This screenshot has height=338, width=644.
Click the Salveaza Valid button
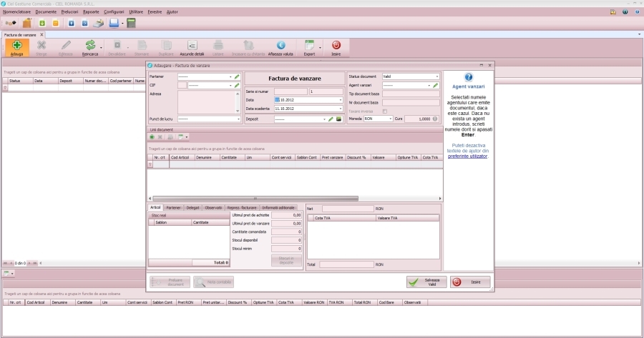click(426, 282)
